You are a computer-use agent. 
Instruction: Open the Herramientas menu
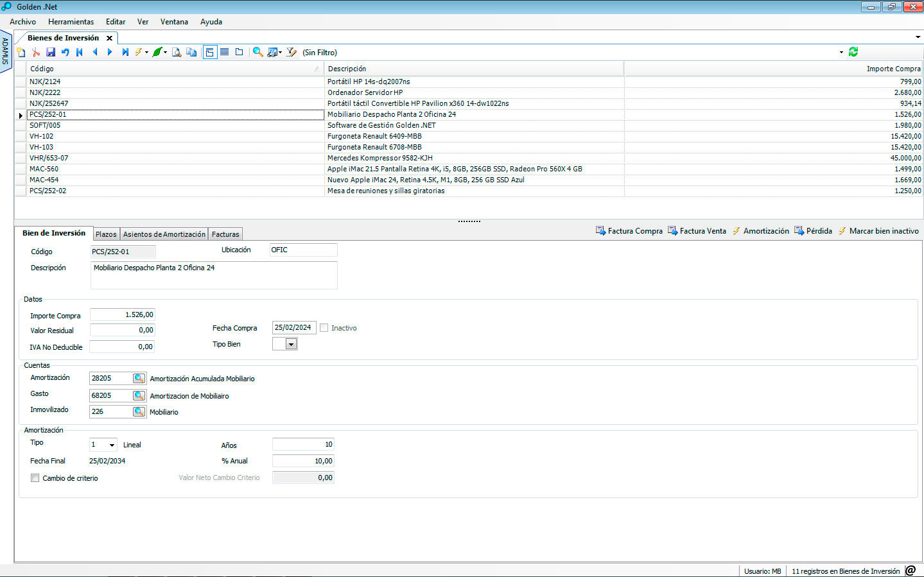71,22
